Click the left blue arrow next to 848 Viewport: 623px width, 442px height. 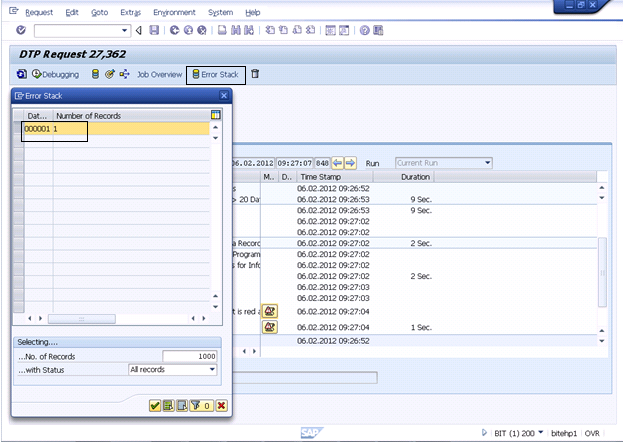pyautogui.click(x=337, y=163)
